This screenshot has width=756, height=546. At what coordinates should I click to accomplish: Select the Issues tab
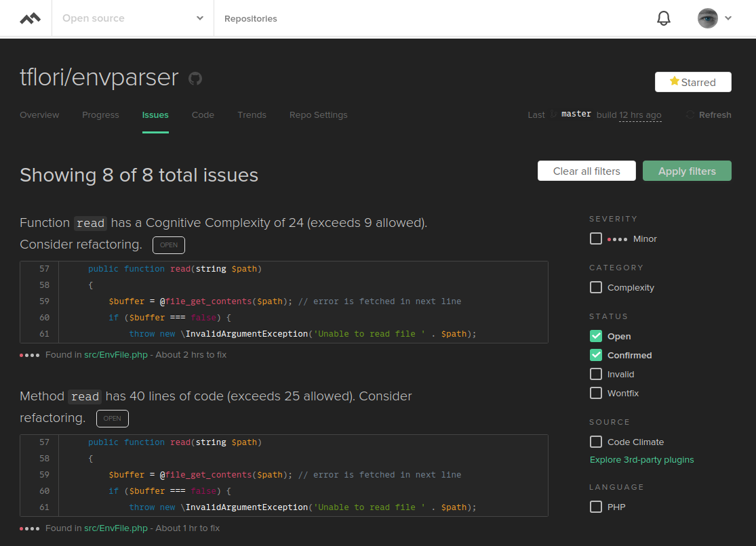155,114
